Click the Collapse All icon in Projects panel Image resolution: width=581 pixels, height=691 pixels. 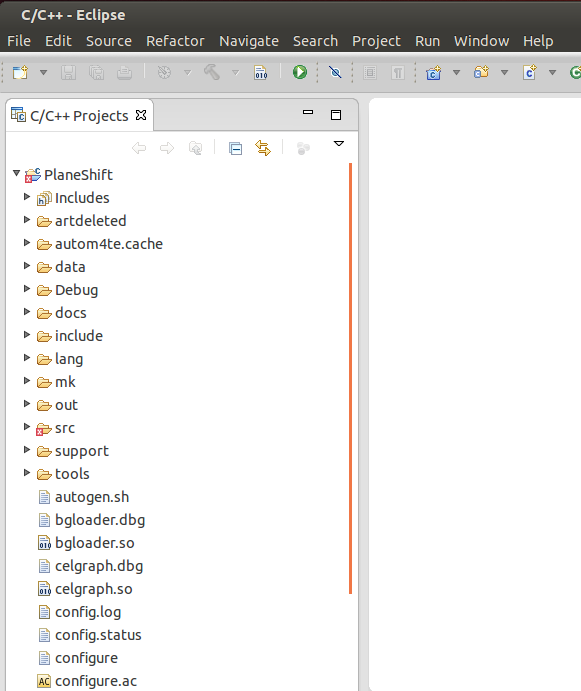235,149
